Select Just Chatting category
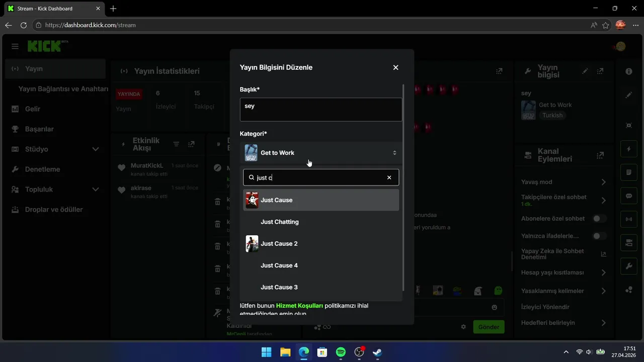Image resolution: width=644 pixels, height=362 pixels. point(321,222)
